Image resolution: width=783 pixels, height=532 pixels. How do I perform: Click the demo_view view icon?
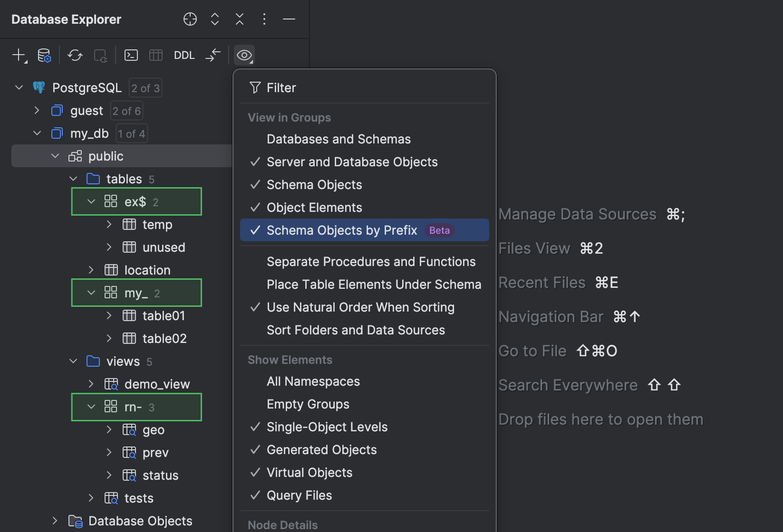click(x=111, y=384)
